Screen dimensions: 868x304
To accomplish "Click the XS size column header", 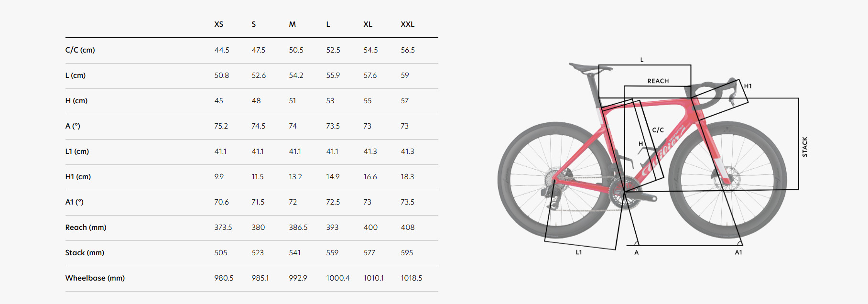I will click(219, 24).
